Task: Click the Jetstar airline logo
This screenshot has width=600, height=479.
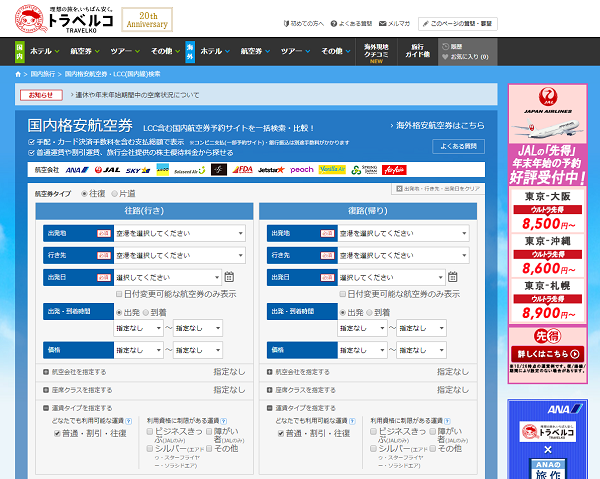Action: tap(271, 170)
